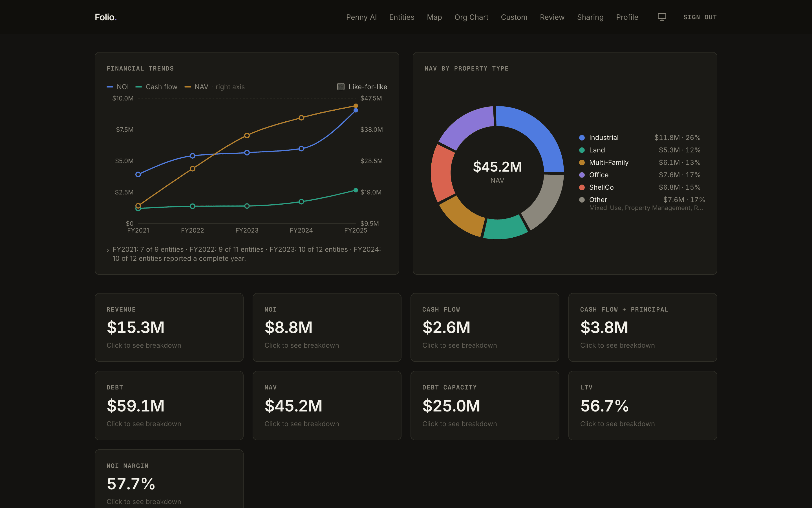The height and width of the screenshot is (508, 812).
Task: Switch to Org Chart
Action: [x=471, y=17]
